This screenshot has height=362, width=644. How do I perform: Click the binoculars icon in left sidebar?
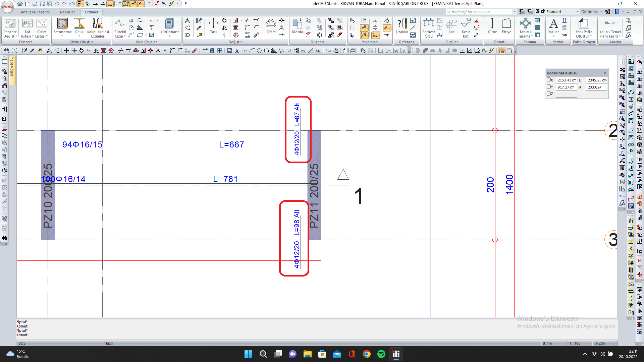click(x=4, y=238)
